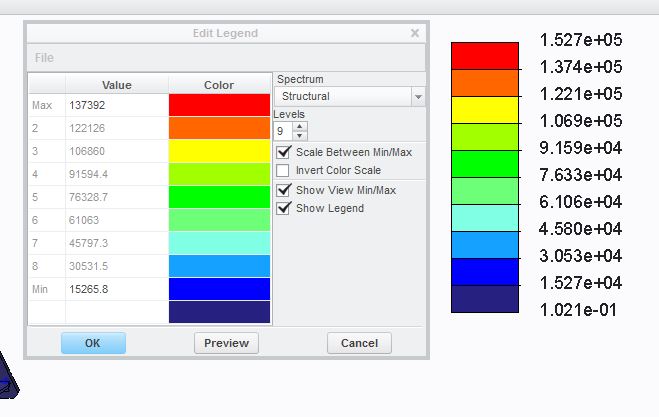Click legend label 4.580e+04

click(580, 229)
